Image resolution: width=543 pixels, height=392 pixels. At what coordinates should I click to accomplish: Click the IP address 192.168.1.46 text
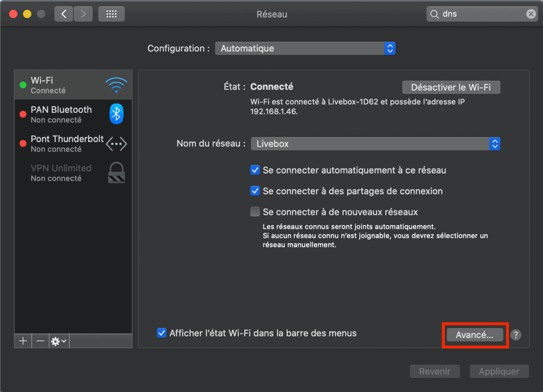[x=274, y=113]
